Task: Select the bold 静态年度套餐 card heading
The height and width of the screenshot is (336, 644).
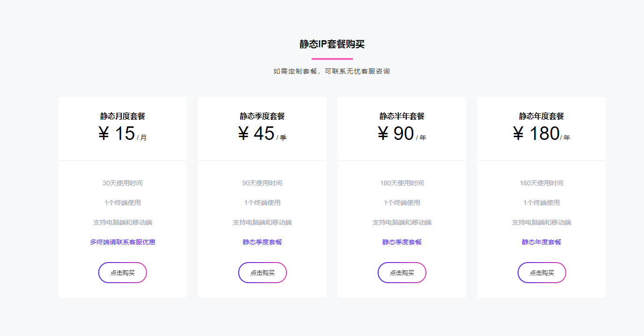Action: (x=542, y=116)
